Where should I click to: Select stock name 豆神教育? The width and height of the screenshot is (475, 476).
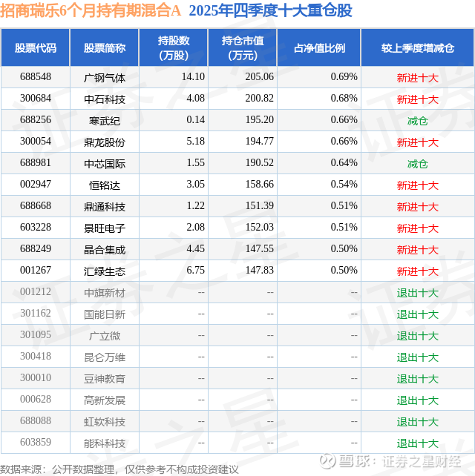point(105,379)
